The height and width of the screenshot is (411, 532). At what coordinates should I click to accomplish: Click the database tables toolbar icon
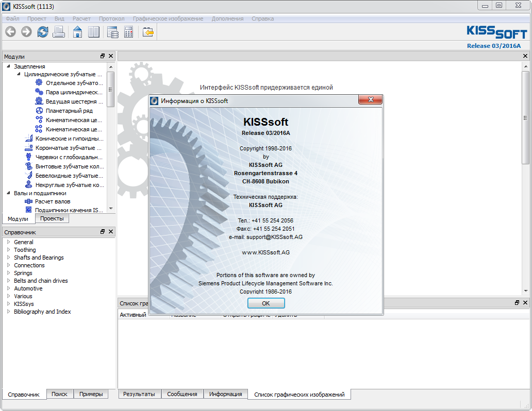click(x=113, y=32)
